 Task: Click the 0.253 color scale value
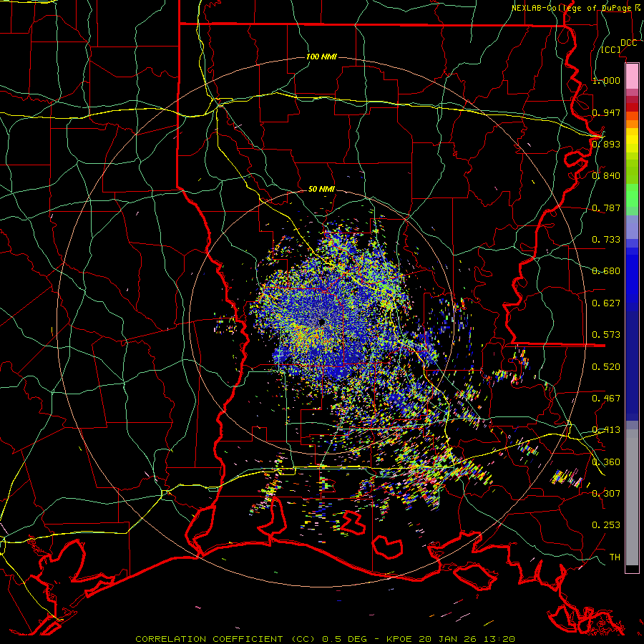[606, 525]
